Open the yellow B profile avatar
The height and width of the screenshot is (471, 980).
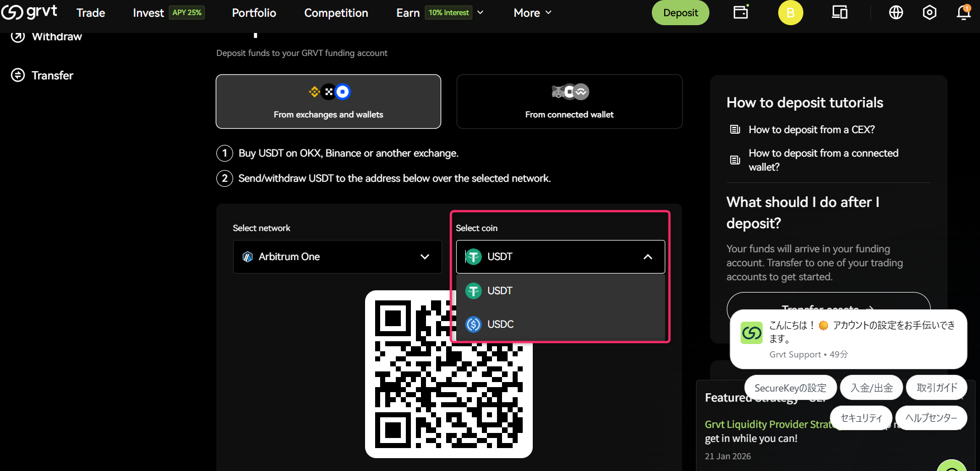point(790,13)
